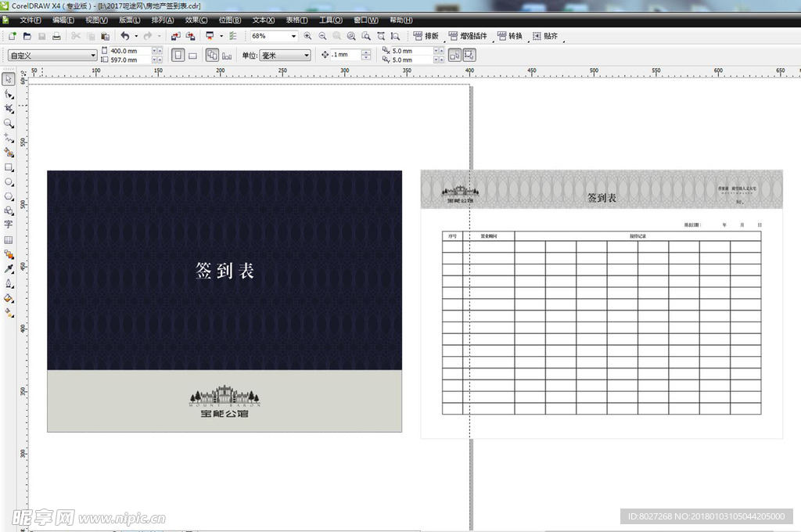Expand the page size 自定义 dropdown
This screenshot has width=801, height=532.
[x=93, y=56]
